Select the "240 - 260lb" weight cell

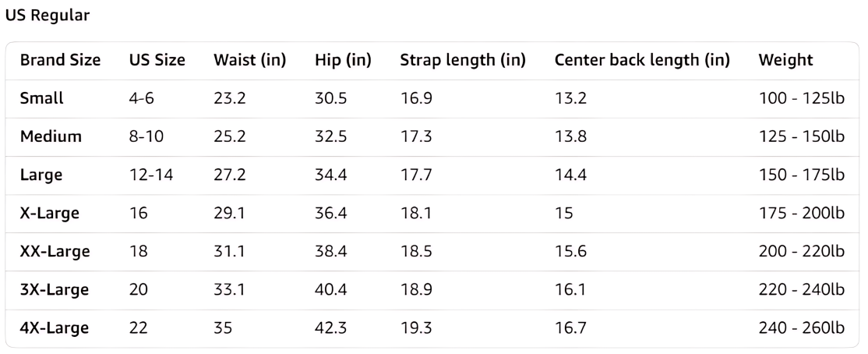pyautogui.click(x=801, y=327)
